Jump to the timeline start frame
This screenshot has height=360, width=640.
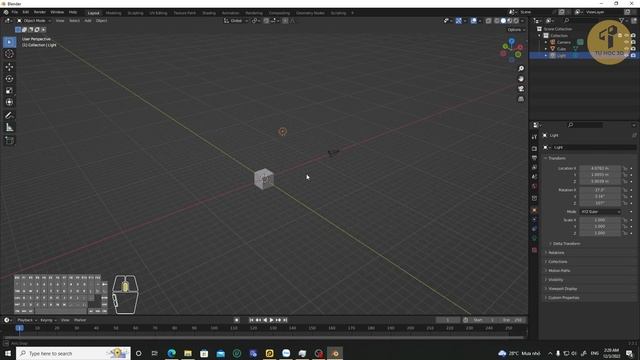251,320
